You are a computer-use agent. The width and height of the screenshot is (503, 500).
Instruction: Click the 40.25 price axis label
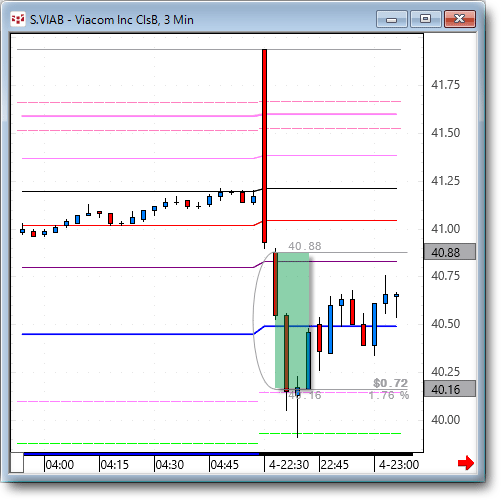(x=445, y=372)
